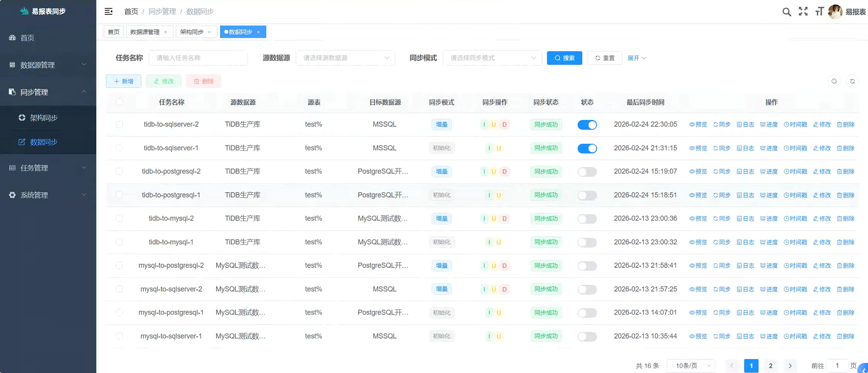Click 重置 to reset search filters
This screenshot has width=868, height=373.
(605, 58)
